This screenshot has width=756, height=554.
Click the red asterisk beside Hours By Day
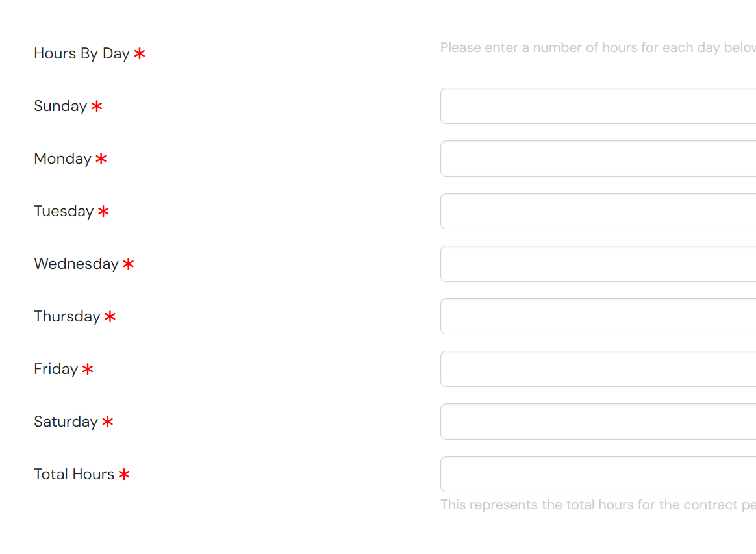(140, 53)
